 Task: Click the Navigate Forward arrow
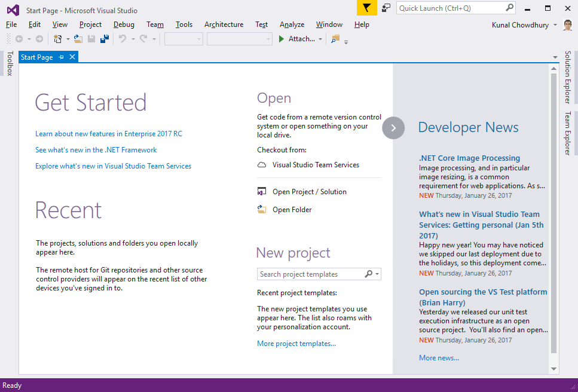pyautogui.click(x=39, y=39)
